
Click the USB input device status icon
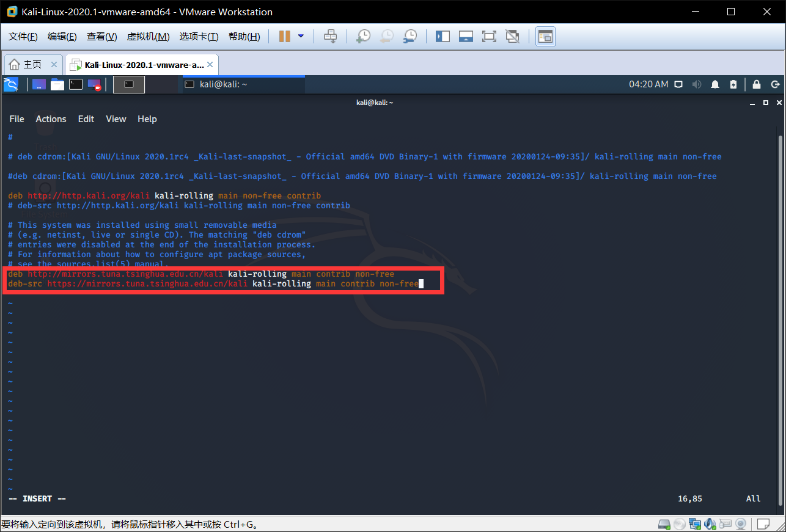click(725, 524)
